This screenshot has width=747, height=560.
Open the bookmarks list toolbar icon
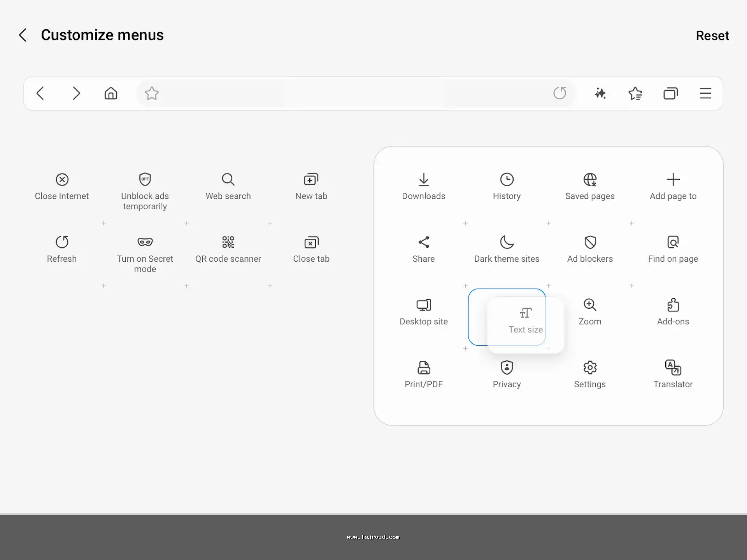(x=635, y=93)
